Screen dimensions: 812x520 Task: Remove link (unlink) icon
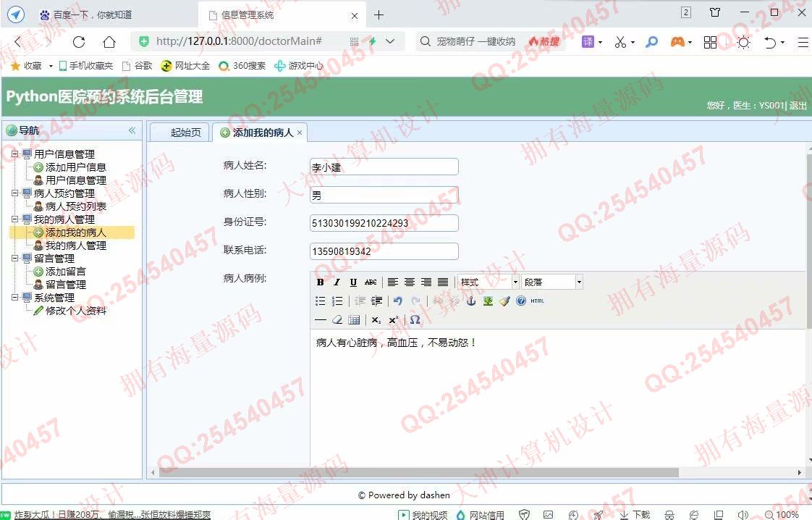[x=454, y=301]
